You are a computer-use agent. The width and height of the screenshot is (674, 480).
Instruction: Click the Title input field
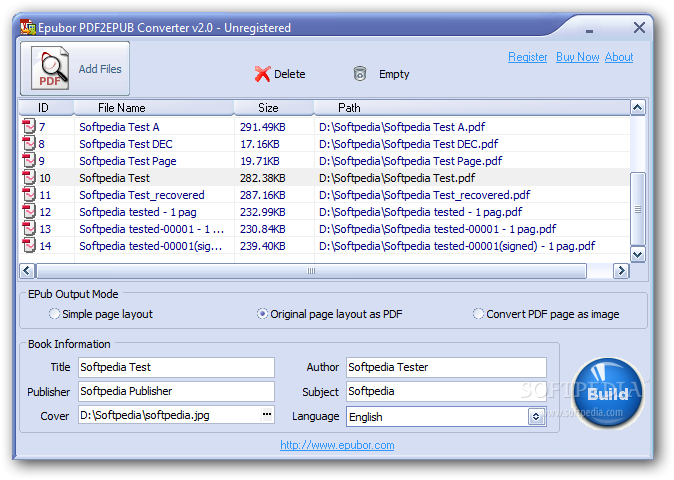176,367
